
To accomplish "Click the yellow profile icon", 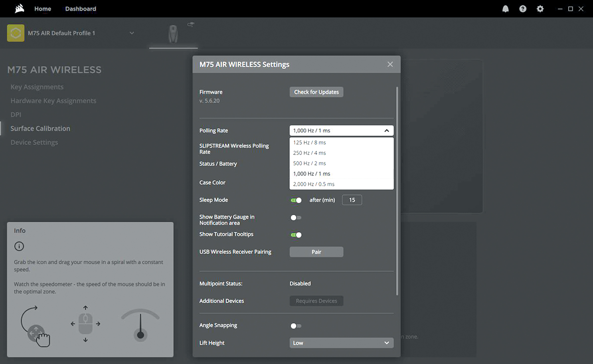I will pos(16,33).
